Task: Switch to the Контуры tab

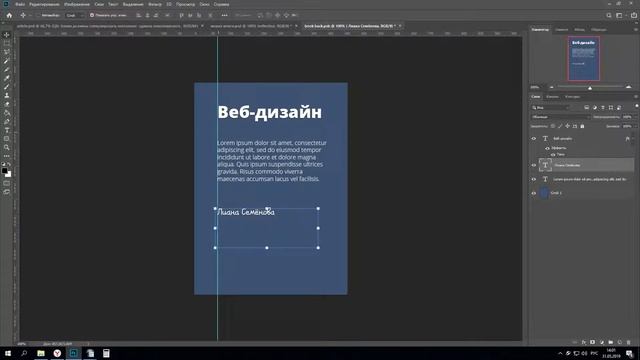Action: tap(572, 97)
